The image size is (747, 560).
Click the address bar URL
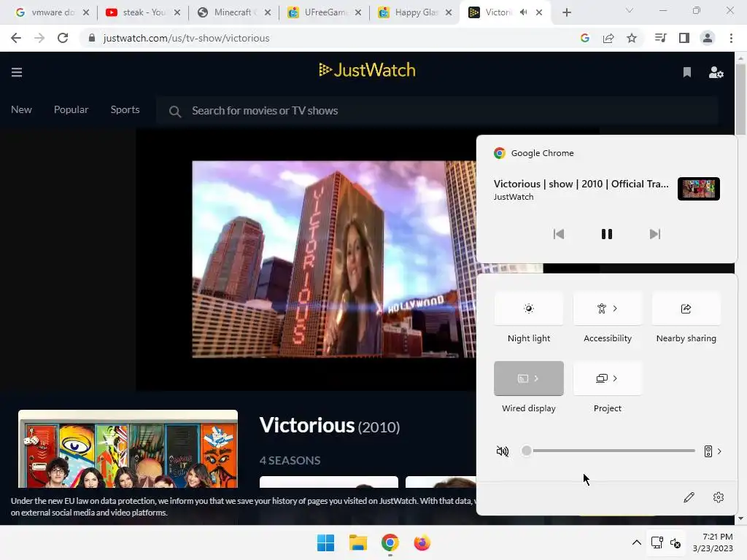pyautogui.click(x=186, y=38)
